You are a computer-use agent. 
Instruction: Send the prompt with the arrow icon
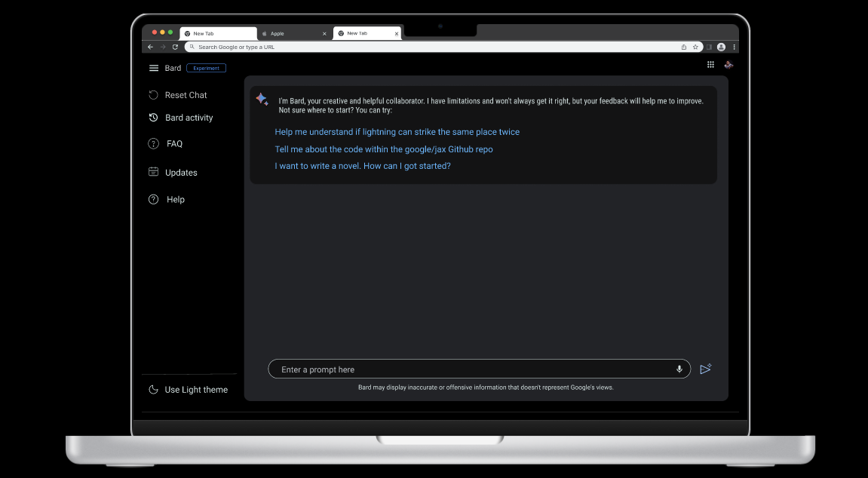coord(705,369)
